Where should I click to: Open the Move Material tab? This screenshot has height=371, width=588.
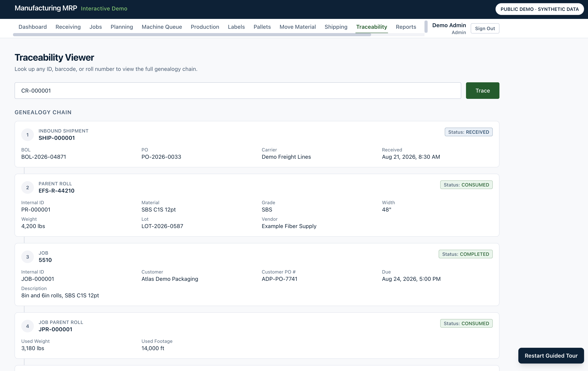click(x=297, y=27)
